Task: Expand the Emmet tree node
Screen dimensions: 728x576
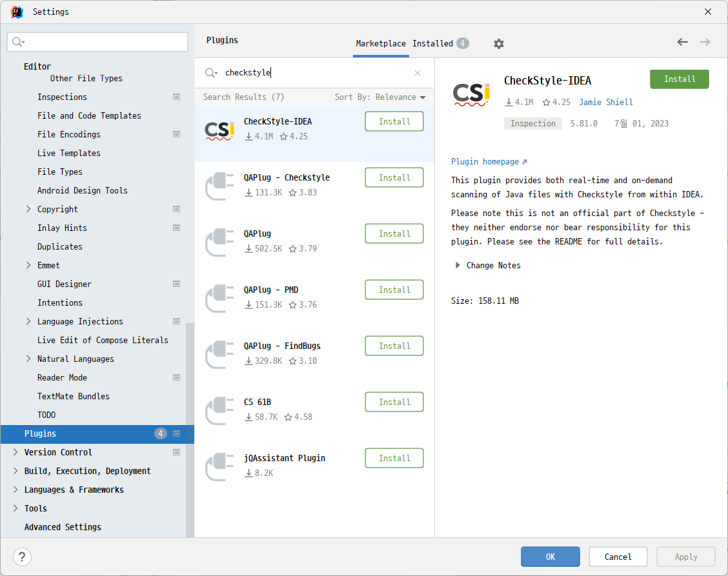Action: pyautogui.click(x=28, y=266)
